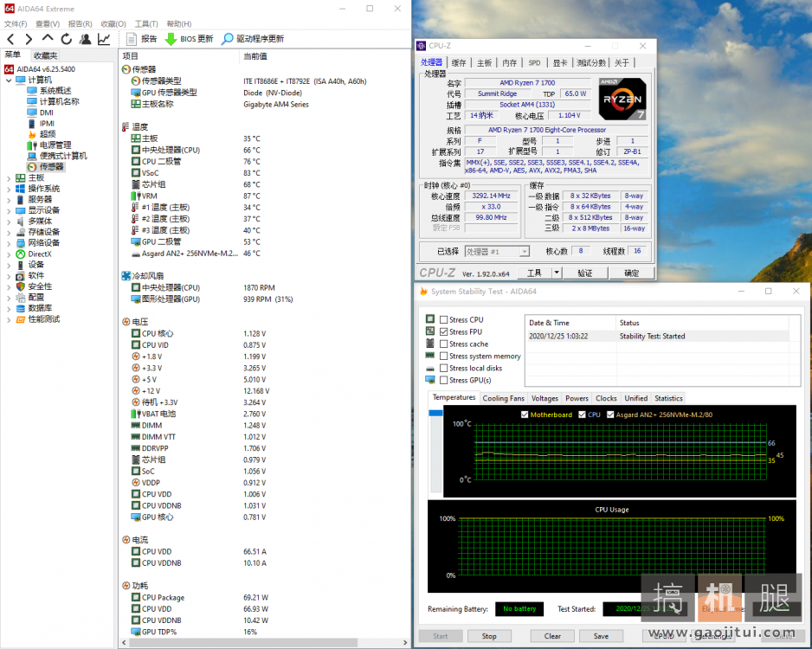Enable the Stress system memory checkbox
This screenshot has width=812, height=649.
[444, 356]
